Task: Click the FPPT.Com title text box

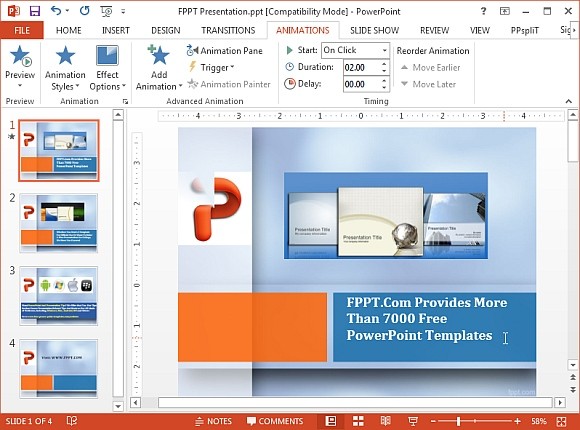Action: [434, 327]
